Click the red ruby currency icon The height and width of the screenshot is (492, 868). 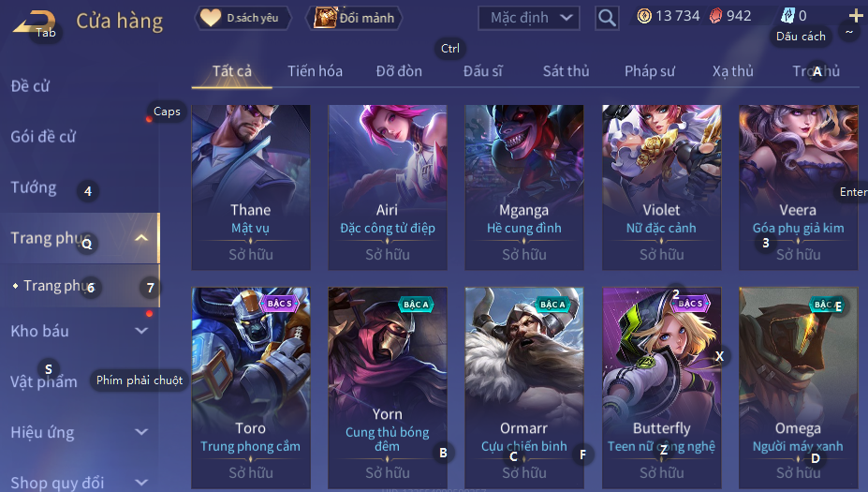[715, 16]
